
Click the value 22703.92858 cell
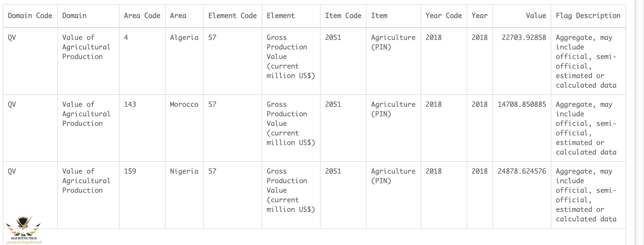coord(524,38)
